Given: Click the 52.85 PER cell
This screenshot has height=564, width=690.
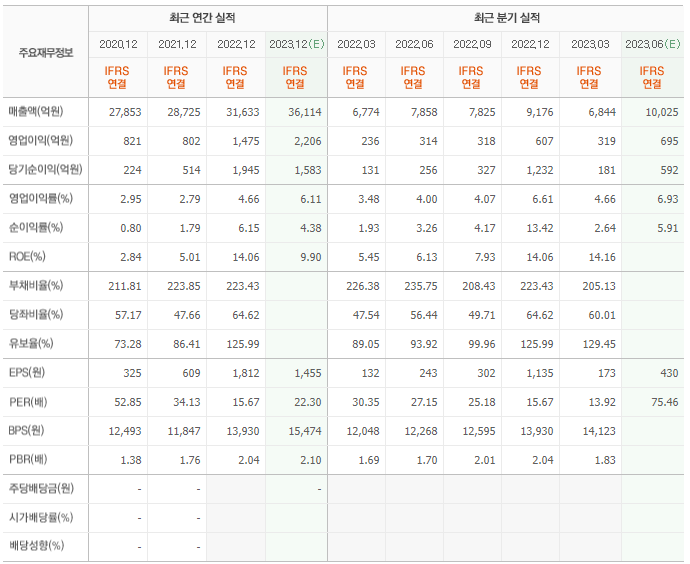Looking at the screenshot, I should click(x=128, y=403).
